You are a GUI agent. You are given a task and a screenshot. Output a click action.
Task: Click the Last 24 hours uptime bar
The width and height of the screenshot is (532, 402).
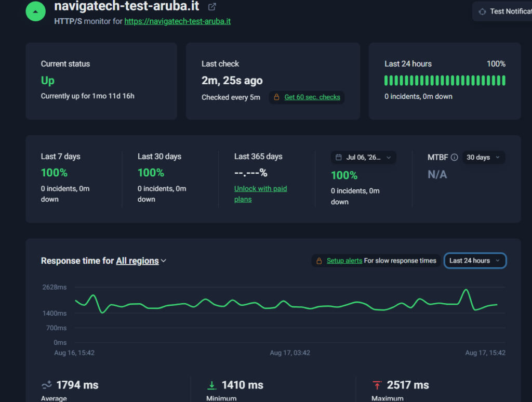pyautogui.click(x=445, y=81)
